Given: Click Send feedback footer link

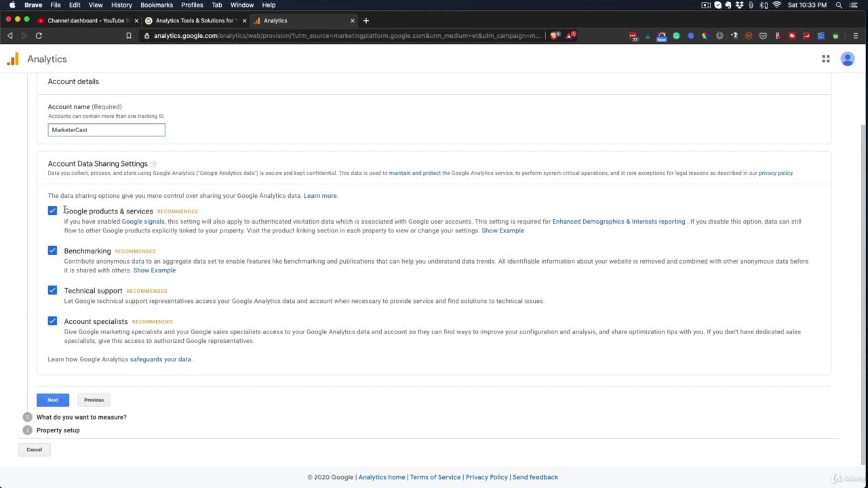Looking at the screenshot, I should point(535,477).
